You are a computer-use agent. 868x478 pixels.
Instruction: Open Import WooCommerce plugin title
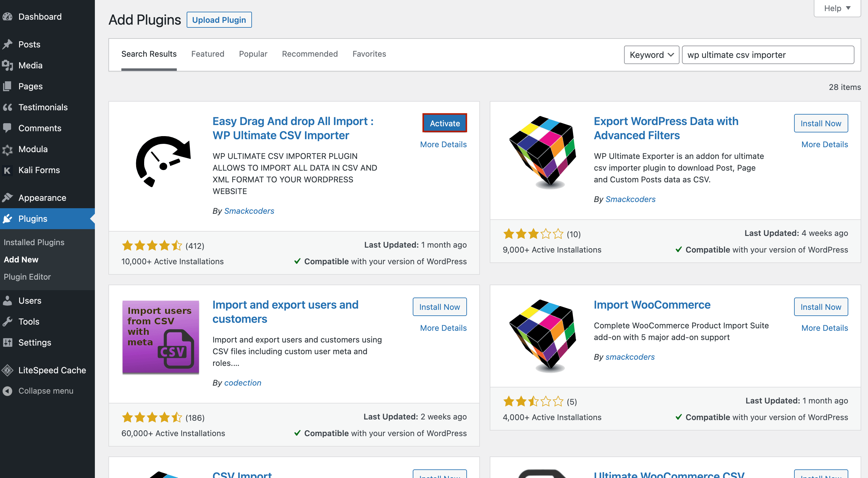652,305
